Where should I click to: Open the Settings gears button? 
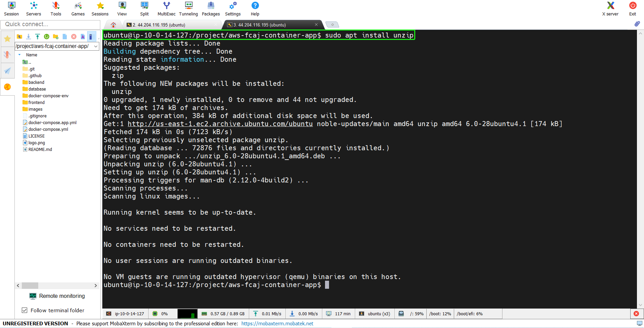click(233, 9)
